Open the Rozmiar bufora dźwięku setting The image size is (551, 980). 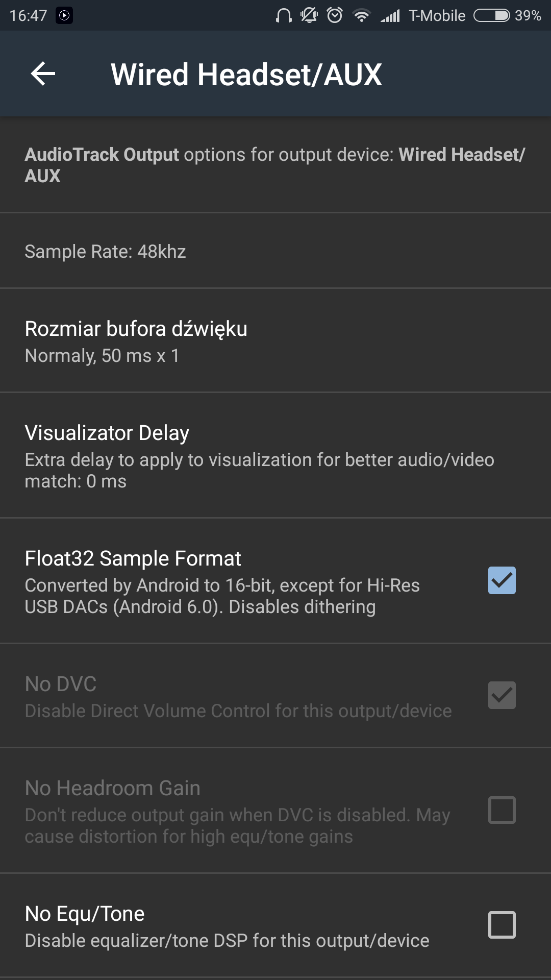click(136, 341)
